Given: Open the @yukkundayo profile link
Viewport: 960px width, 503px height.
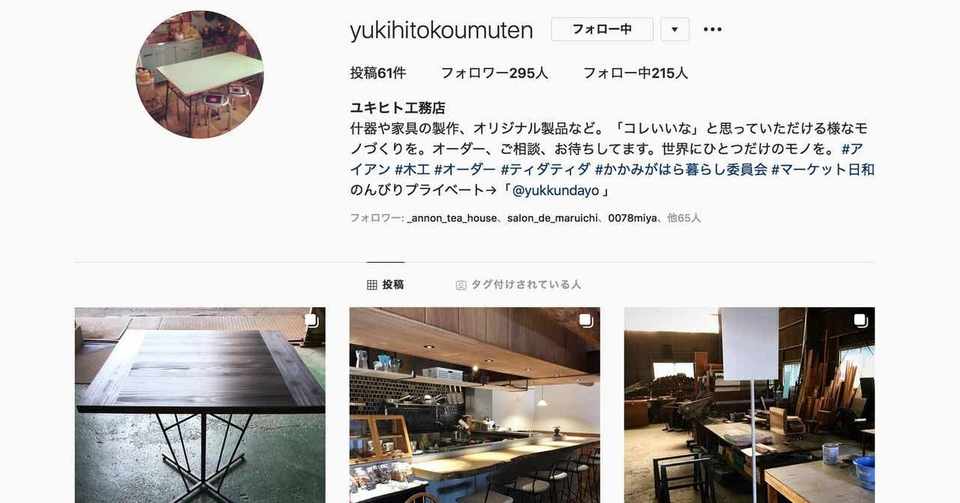Looking at the screenshot, I should (x=556, y=190).
